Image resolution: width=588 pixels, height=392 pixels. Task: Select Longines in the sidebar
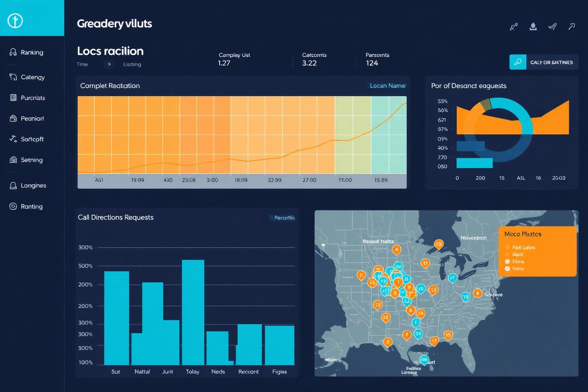tap(28, 185)
